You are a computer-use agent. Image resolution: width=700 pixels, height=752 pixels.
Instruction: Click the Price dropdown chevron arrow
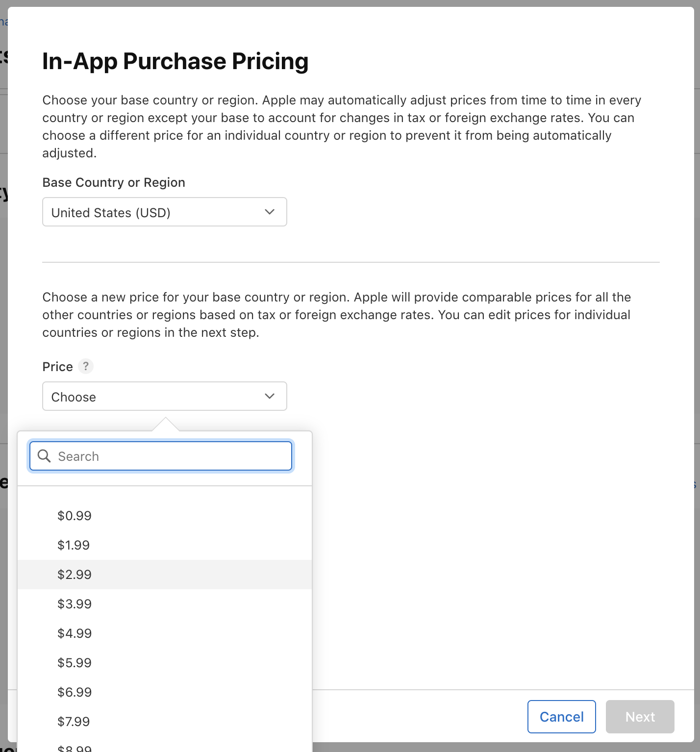coord(270,396)
